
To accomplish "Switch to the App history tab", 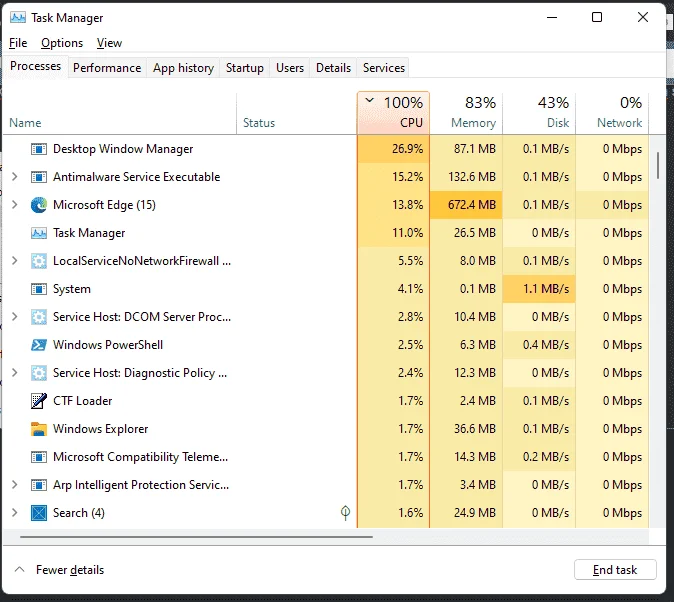I will [x=183, y=68].
